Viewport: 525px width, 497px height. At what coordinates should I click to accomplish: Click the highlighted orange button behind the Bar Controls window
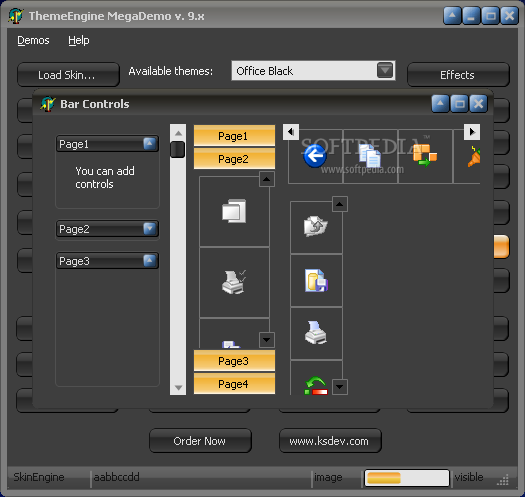click(x=501, y=246)
